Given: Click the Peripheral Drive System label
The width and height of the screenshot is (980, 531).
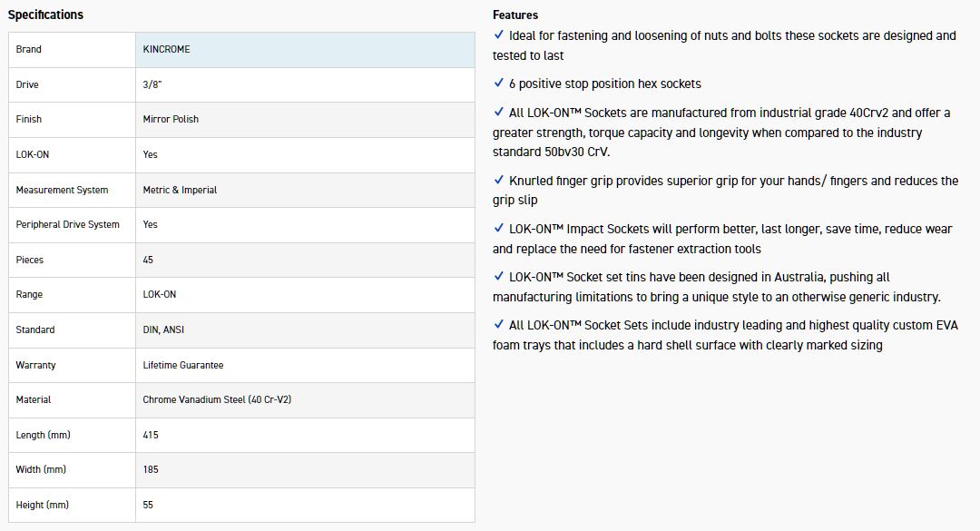Looking at the screenshot, I should [67, 224].
